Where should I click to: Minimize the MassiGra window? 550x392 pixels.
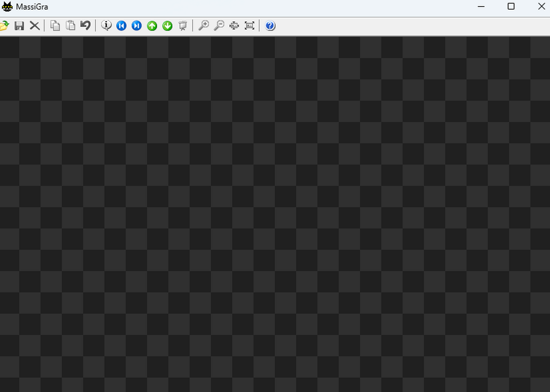pyautogui.click(x=481, y=6)
